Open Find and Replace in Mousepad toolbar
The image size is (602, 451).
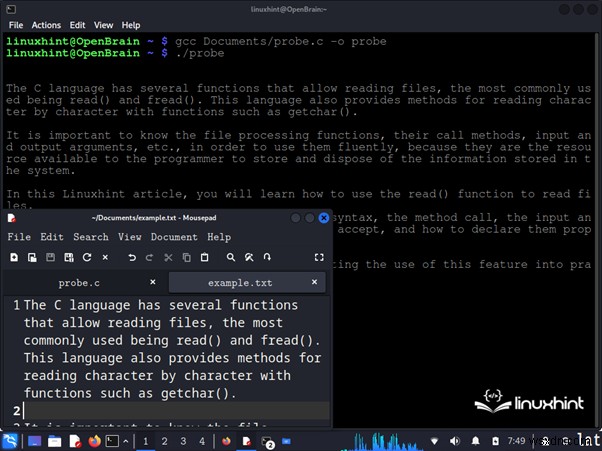[x=249, y=257]
